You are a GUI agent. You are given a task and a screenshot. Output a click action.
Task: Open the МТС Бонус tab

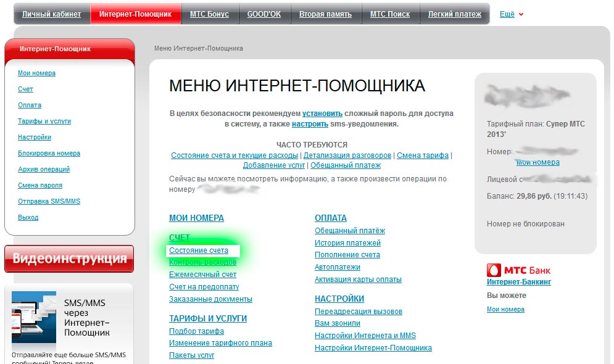(x=210, y=14)
